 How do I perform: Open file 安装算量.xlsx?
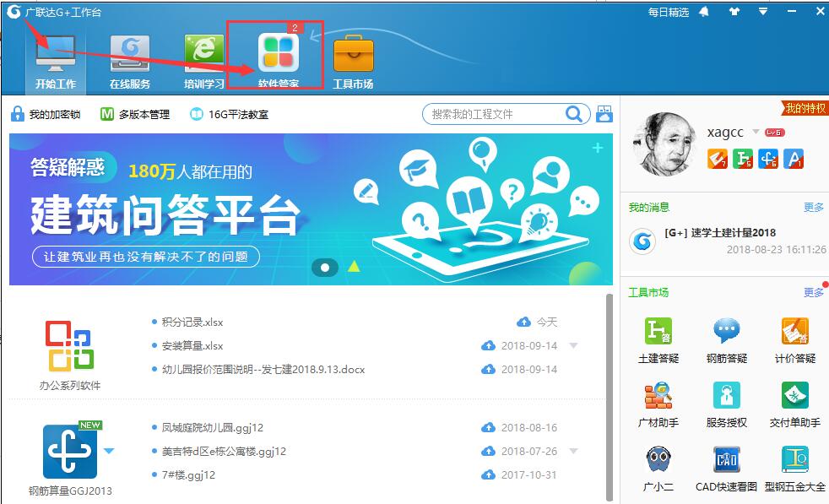point(192,346)
